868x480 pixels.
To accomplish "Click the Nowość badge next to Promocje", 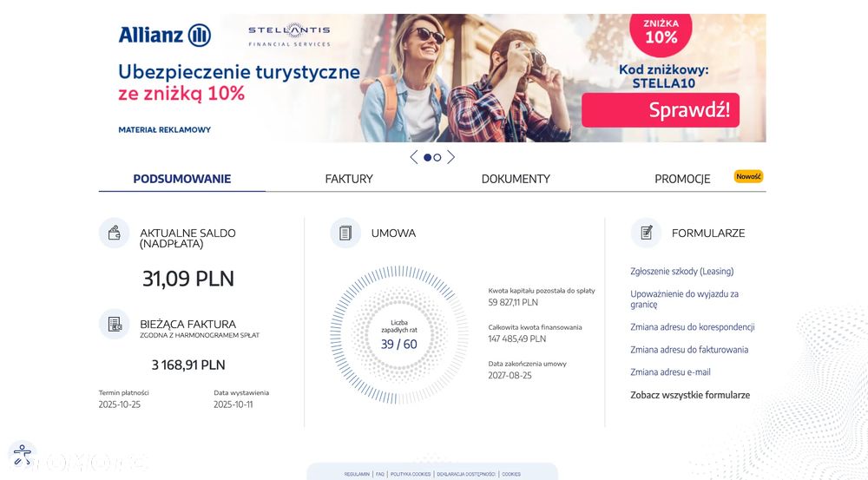I will [748, 176].
